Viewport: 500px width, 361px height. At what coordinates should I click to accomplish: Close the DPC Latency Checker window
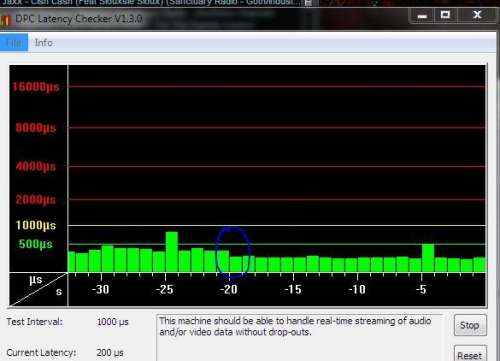477,15
